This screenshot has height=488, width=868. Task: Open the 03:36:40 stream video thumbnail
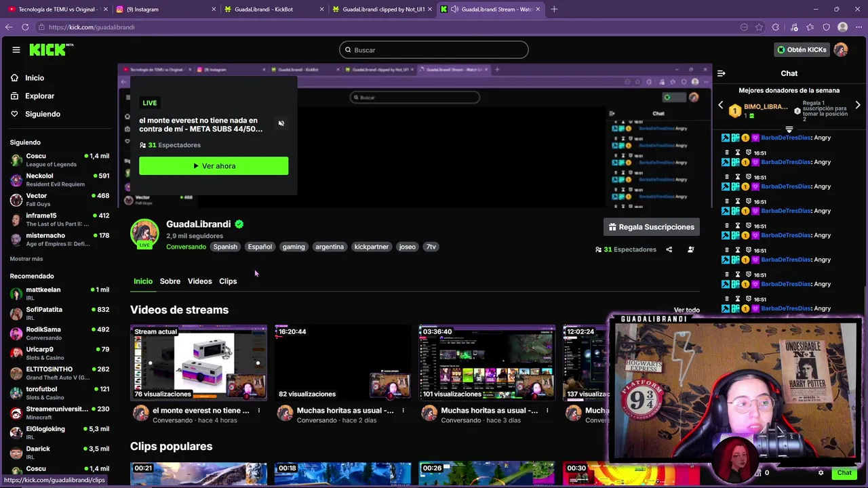click(x=487, y=363)
